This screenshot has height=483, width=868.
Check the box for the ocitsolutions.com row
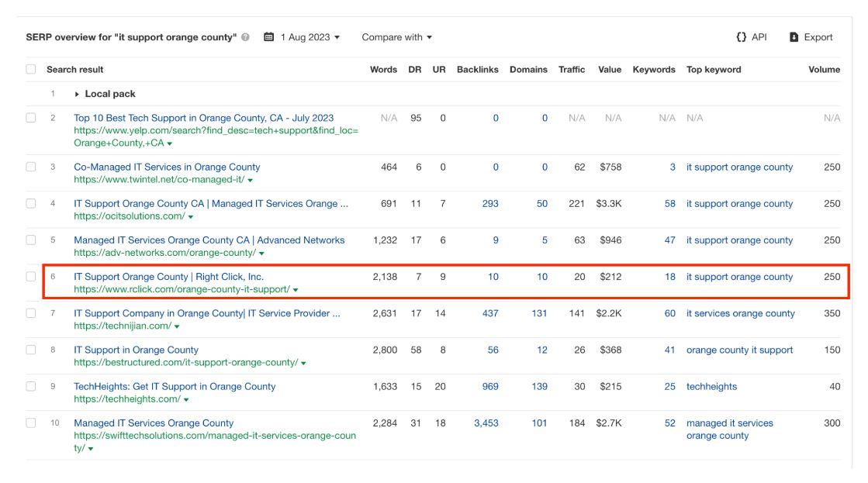[31, 203]
